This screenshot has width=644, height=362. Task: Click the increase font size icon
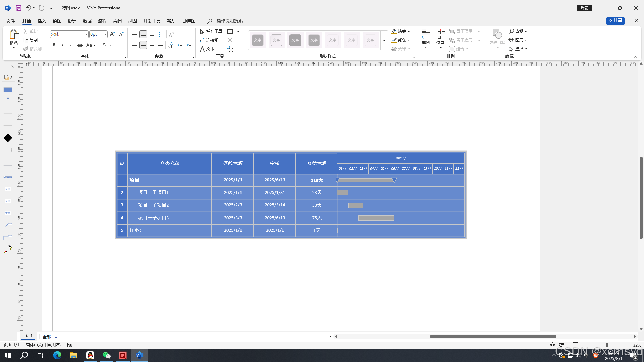coord(112,34)
